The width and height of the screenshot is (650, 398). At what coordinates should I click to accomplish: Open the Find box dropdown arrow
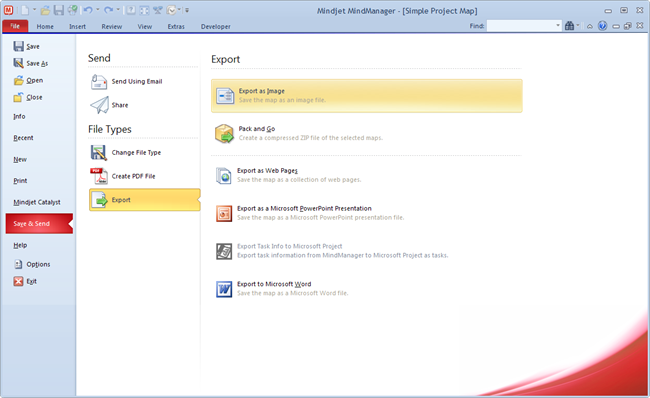pos(558,26)
